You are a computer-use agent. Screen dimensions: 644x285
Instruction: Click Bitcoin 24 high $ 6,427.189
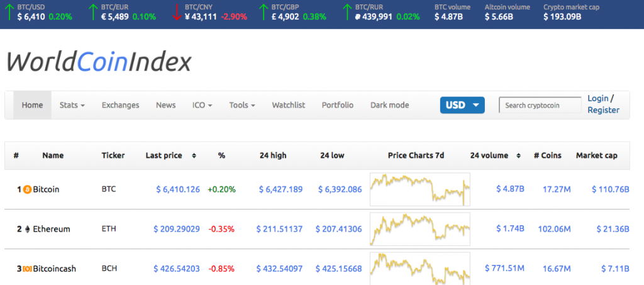click(281, 190)
